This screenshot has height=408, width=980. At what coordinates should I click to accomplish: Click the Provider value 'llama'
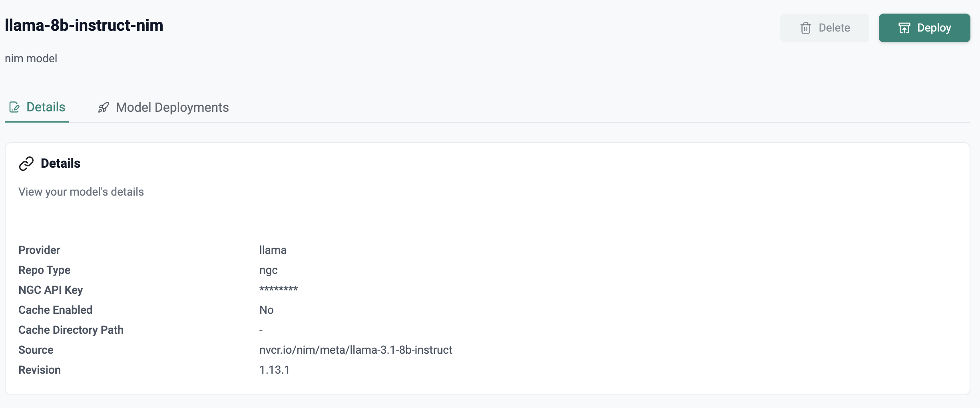click(x=273, y=250)
